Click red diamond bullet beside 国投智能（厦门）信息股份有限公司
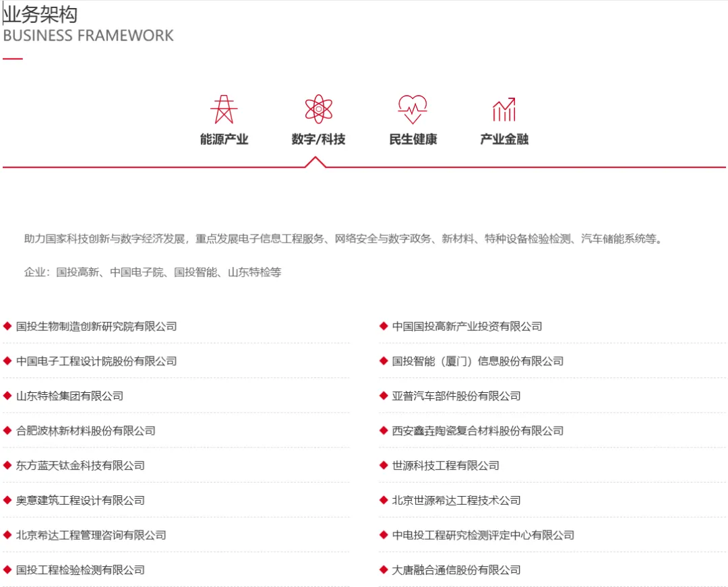Viewport: 728px width, 587px height. (384, 361)
